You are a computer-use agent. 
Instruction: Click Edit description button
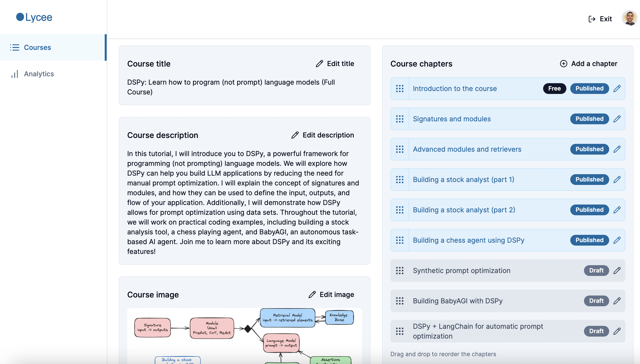point(323,135)
